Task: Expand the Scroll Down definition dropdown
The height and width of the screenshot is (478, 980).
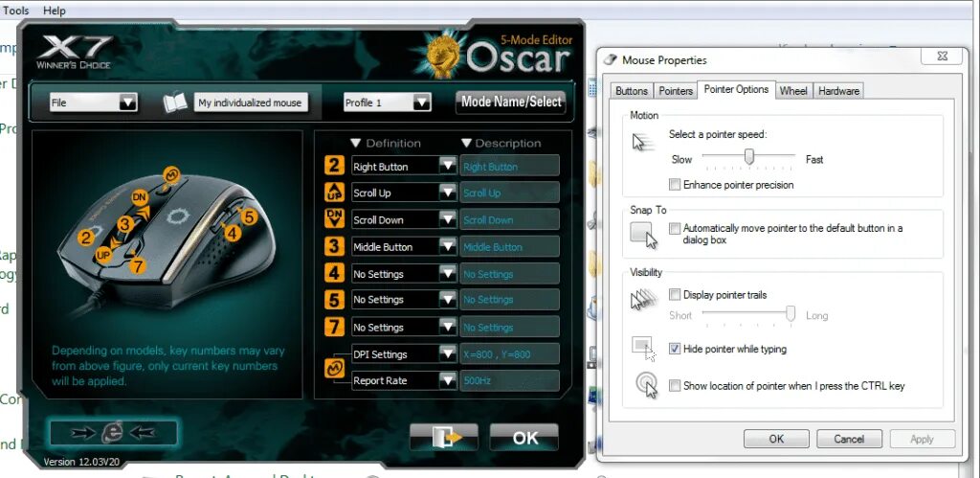Action: [448, 219]
